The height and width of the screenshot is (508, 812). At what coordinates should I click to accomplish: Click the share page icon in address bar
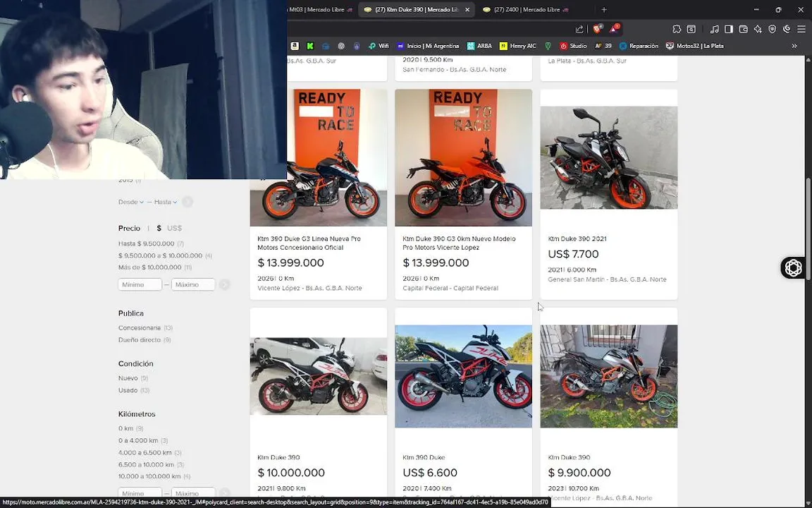click(579, 29)
